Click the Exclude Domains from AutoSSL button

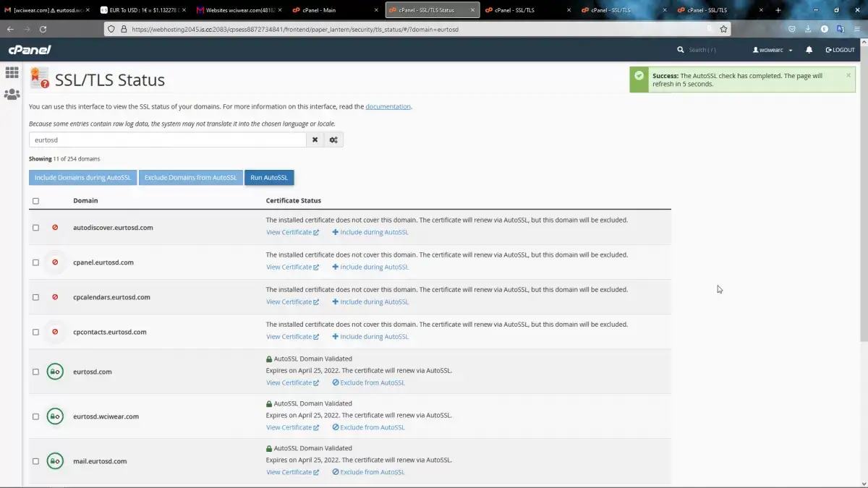click(190, 177)
